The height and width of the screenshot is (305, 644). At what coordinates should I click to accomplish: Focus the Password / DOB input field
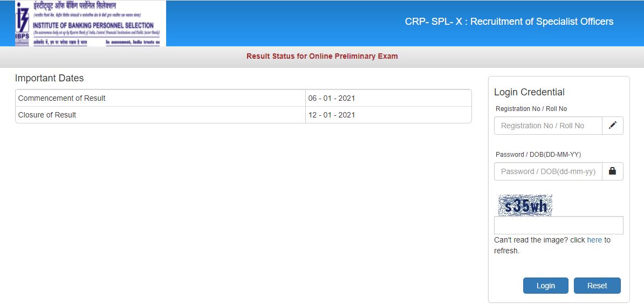548,171
